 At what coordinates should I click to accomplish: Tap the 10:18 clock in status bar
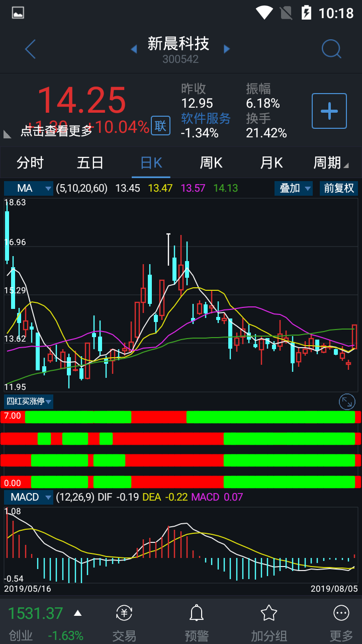336,13
